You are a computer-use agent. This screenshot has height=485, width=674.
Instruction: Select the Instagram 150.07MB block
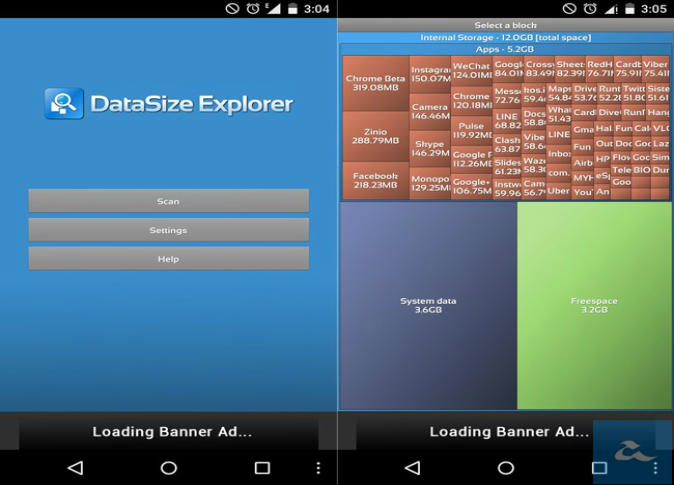[x=430, y=74]
